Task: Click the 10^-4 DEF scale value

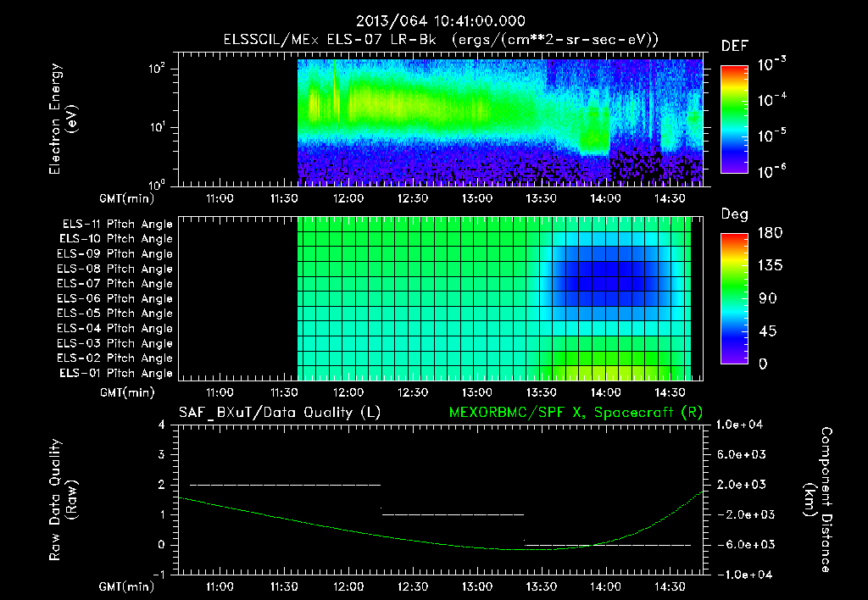Action: [x=771, y=100]
